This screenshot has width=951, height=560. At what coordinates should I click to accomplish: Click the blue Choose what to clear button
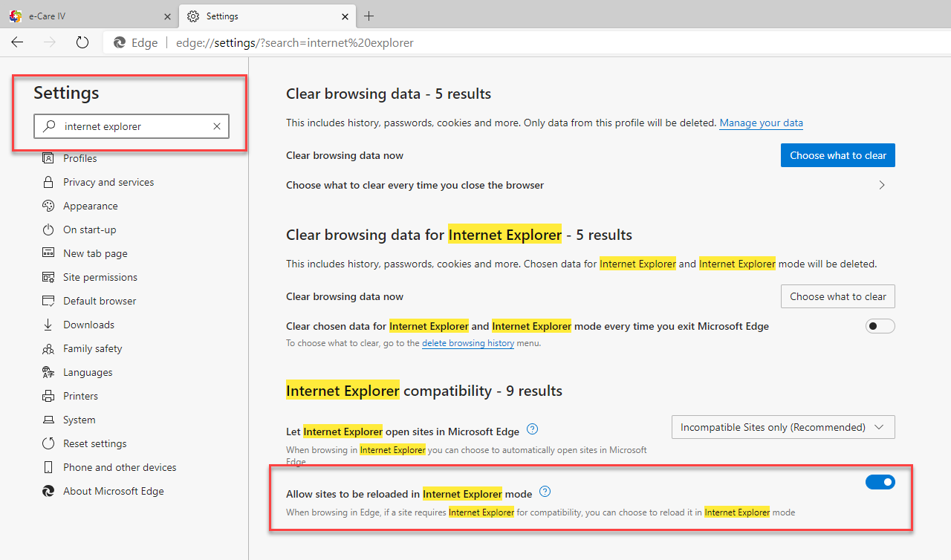coord(837,155)
